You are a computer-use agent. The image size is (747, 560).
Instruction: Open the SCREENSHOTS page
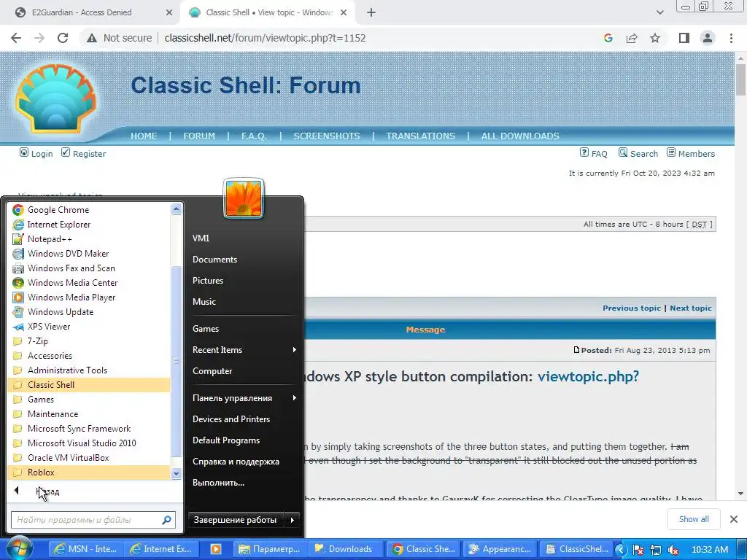click(327, 136)
